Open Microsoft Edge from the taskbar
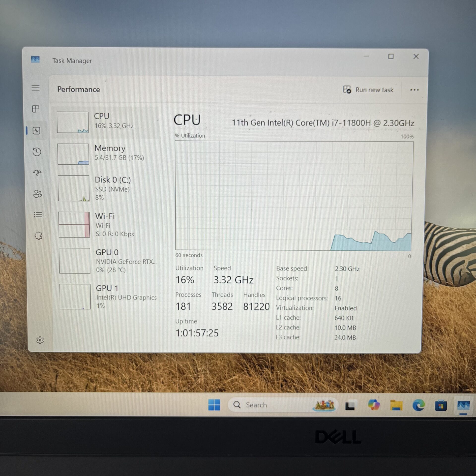This screenshot has width=476, height=476. point(418,406)
